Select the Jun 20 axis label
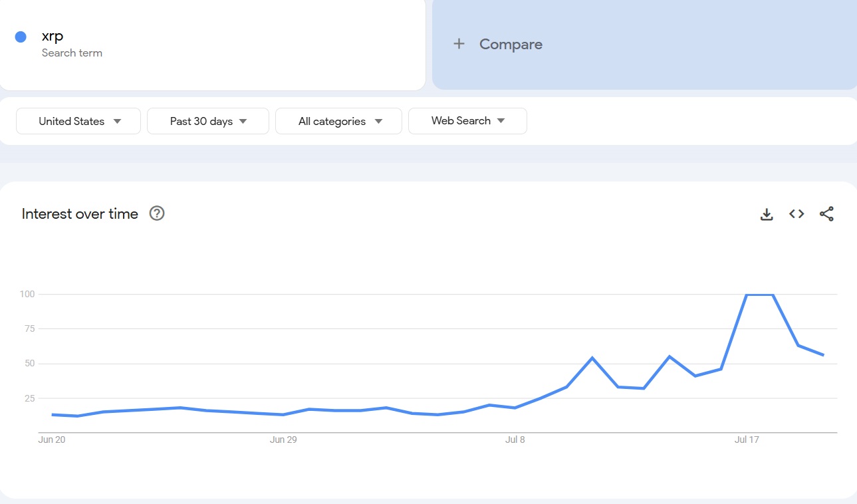 point(52,440)
